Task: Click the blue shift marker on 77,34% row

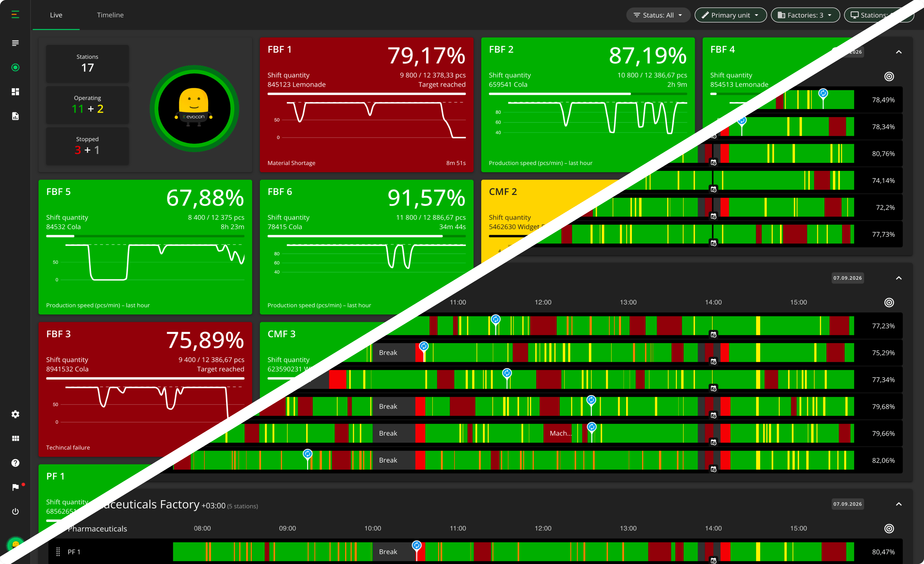Action: tap(507, 373)
